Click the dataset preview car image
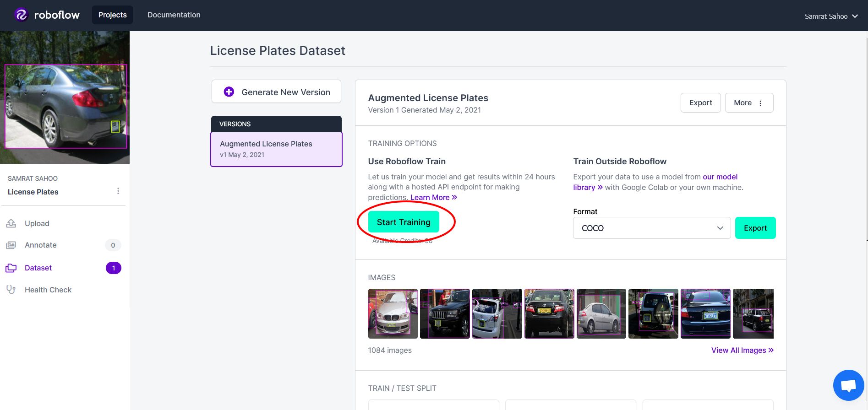The width and height of the screenshot is (868, 410). pyautogui.click(x=65, y=97)
